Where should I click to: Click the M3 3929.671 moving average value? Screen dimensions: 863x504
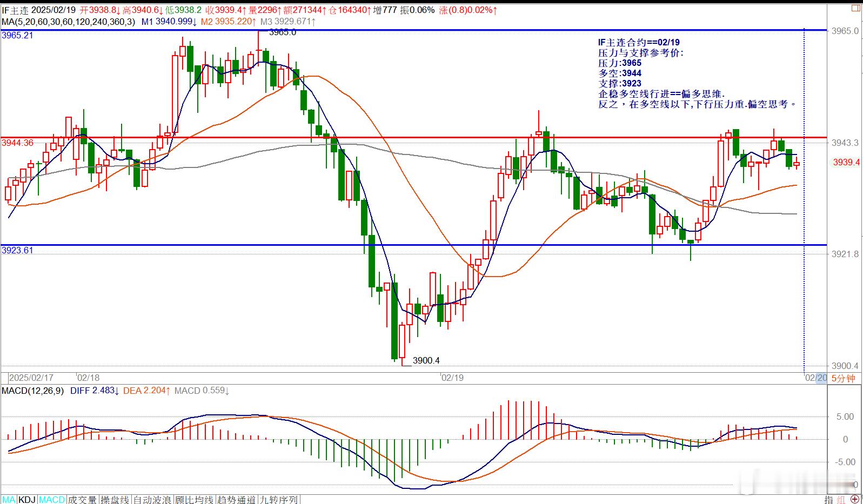(x=289, y=22)
